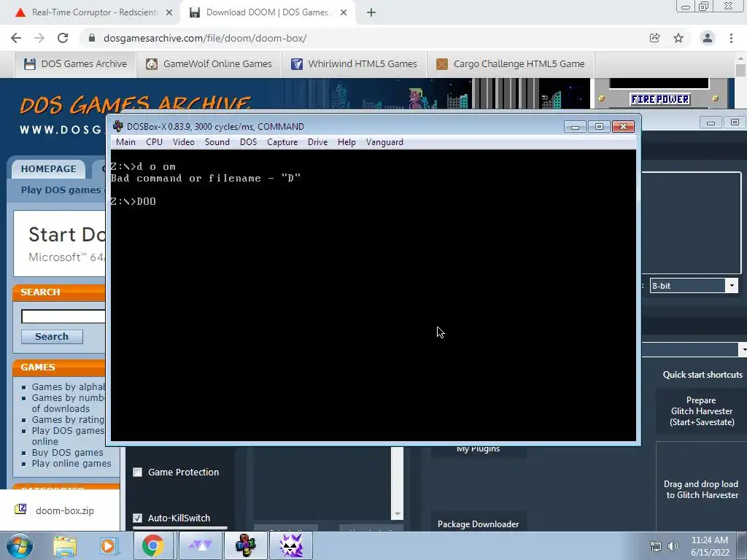The height and width of the screenshot is (560, 747).
Task: Bookmark this page with the star icon
Action: tap(678, 38)
